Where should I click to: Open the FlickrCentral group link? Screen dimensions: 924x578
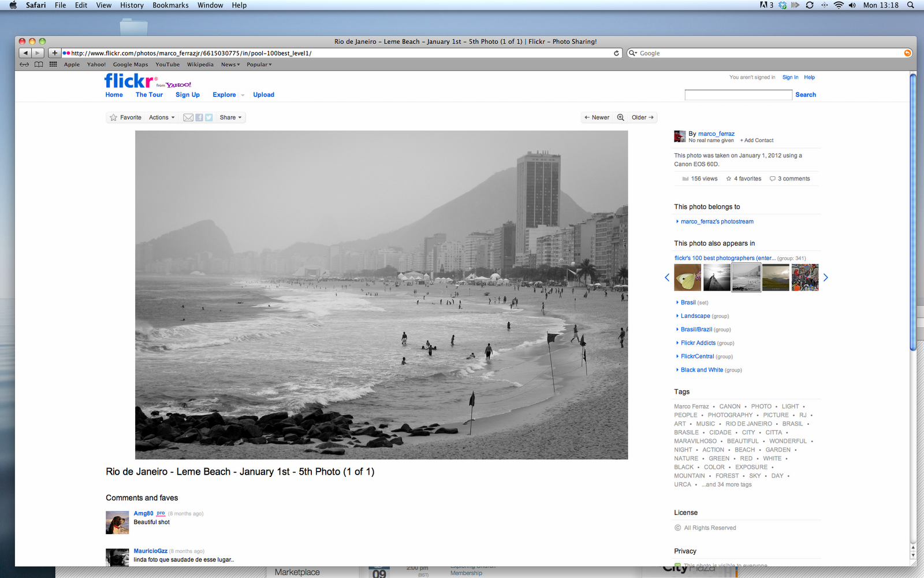tap(698, 357)
